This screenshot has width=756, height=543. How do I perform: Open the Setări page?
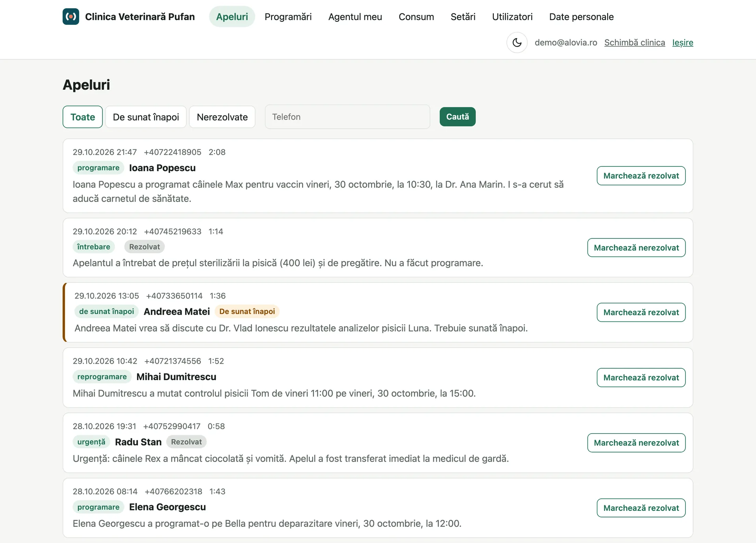coord(463,17)
